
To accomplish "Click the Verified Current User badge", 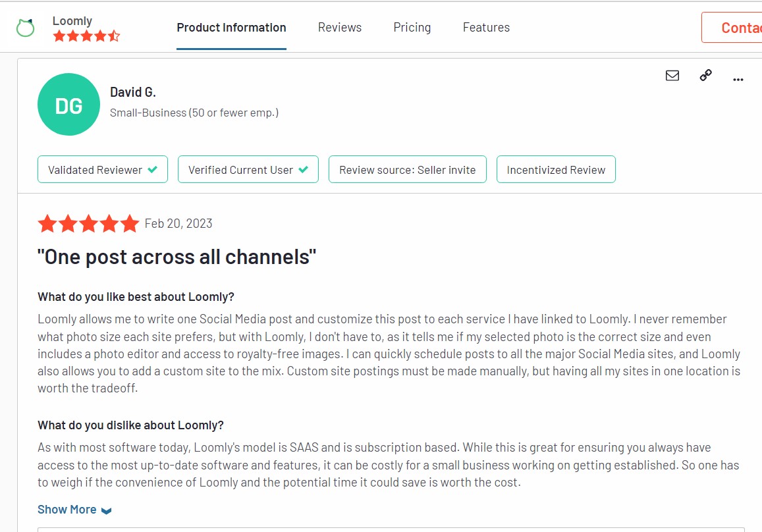I will tap(248, 170).
